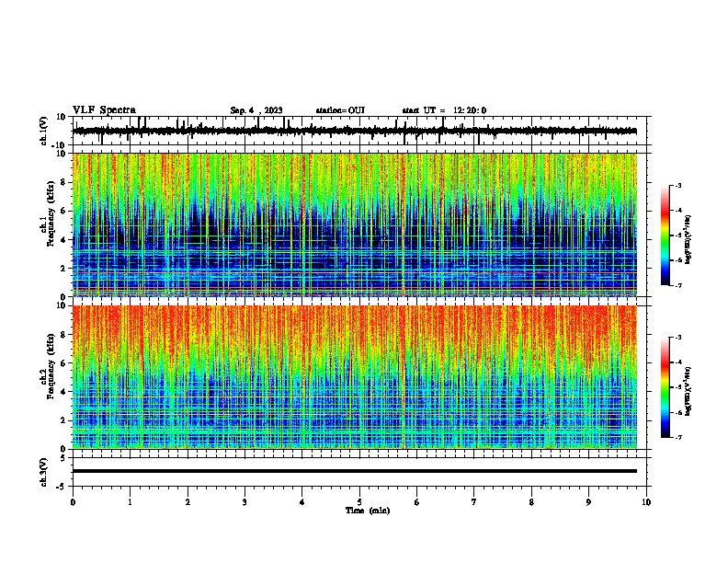Click the ch.2 color bar '-7' label
This screenshot has height=563, width=728.
pos(677,438)
